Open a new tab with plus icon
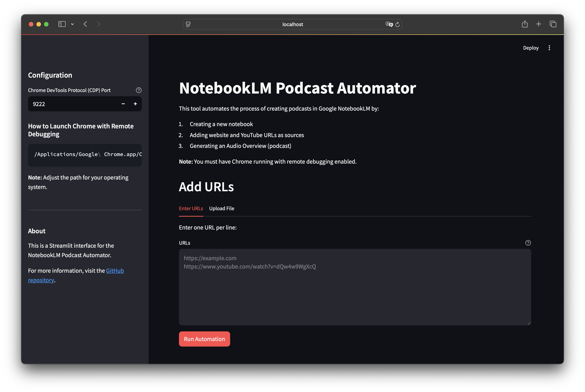The image size is (585, 392). pos(539,24)
